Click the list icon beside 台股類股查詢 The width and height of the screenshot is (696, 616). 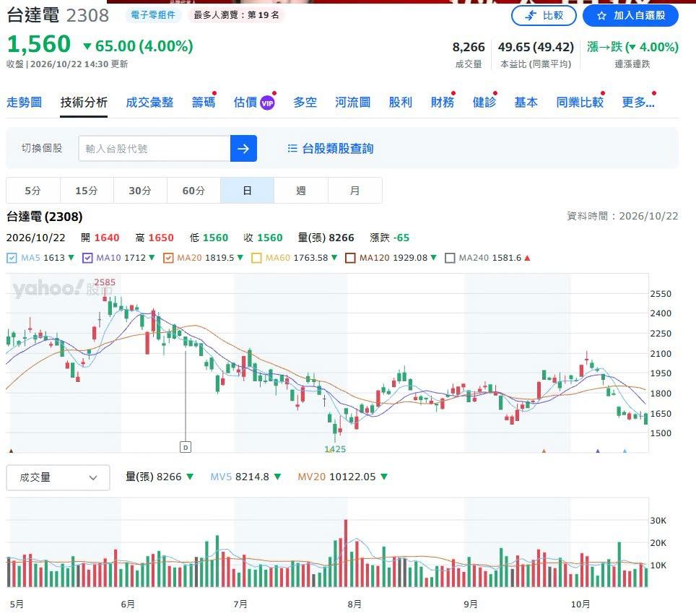click(292, 148)
